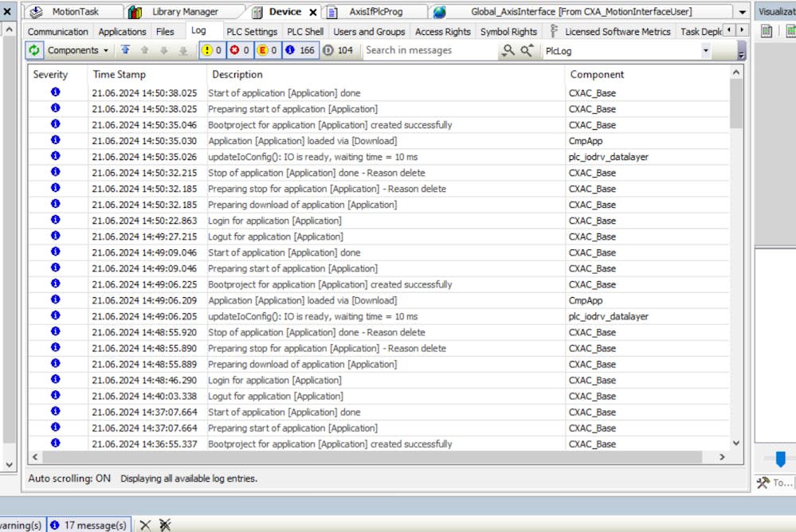796x532 pixels.
Task: Expand the PlcLog logger dropdown
Action: pyautogui.click(x=705, y=50)
